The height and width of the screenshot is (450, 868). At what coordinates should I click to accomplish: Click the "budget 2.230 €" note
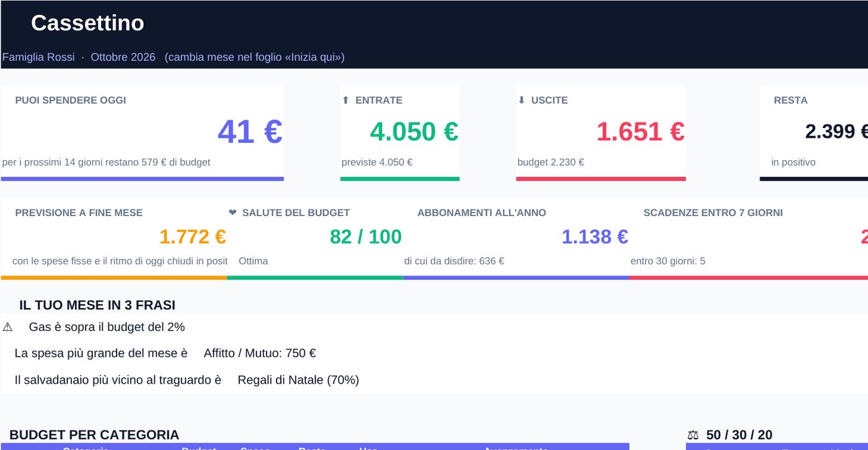551,162
